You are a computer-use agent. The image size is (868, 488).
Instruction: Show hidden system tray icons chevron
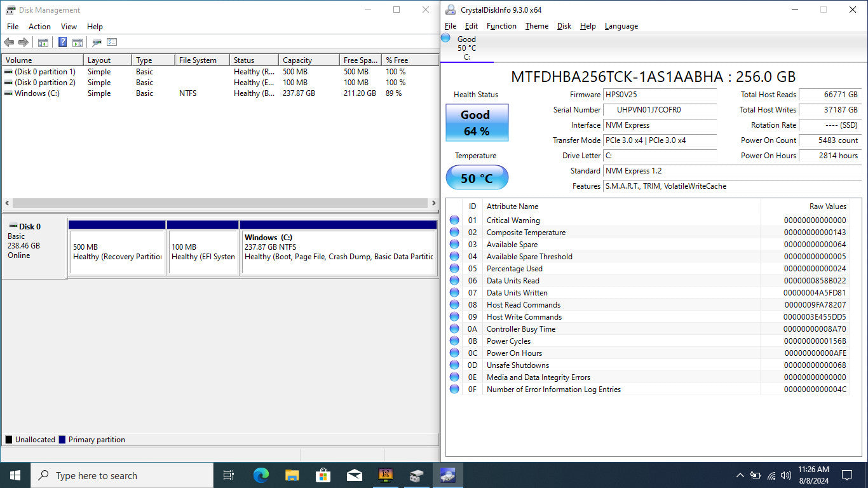click(740, 475)
